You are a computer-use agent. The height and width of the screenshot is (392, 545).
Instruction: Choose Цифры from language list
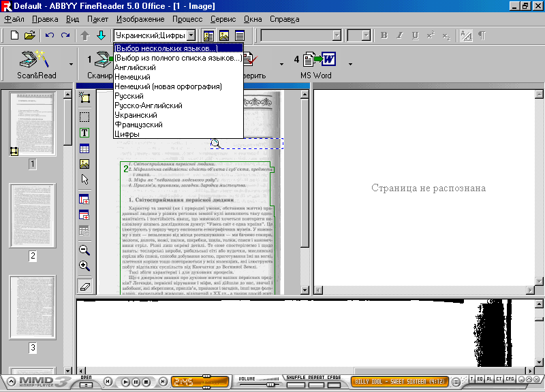(x=178, y=134)
